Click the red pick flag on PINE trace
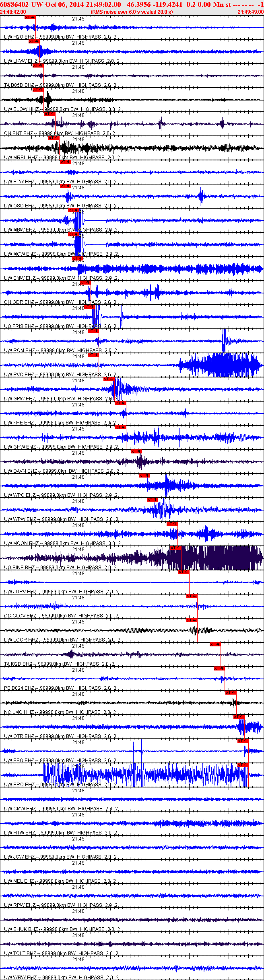Image resolution: width=264 pixels, height=980 pixels. pos(176,548)
